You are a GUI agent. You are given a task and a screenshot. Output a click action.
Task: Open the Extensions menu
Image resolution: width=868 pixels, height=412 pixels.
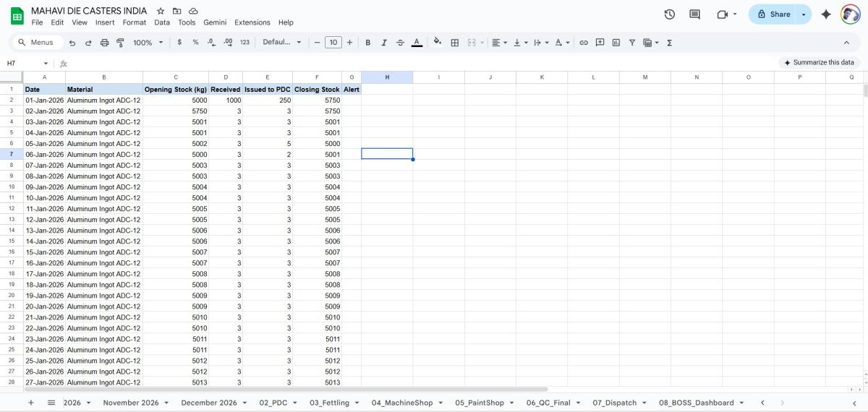tap(252, 22)
